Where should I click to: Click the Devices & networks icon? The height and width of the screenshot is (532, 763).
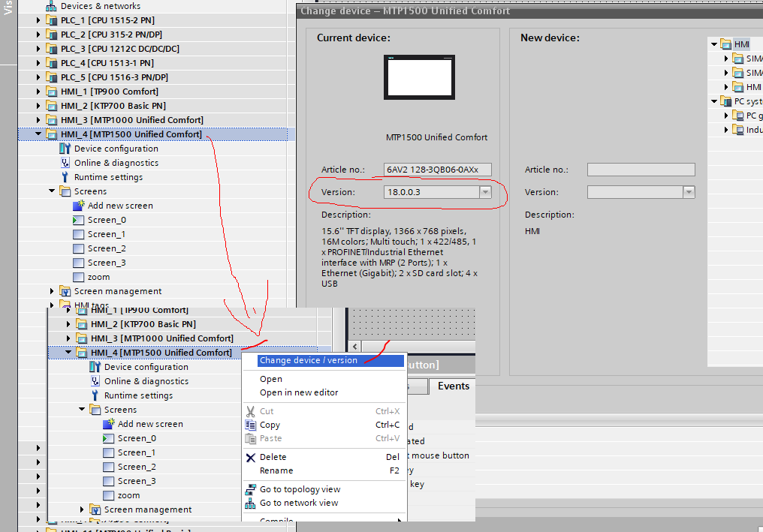coord(51,6)
